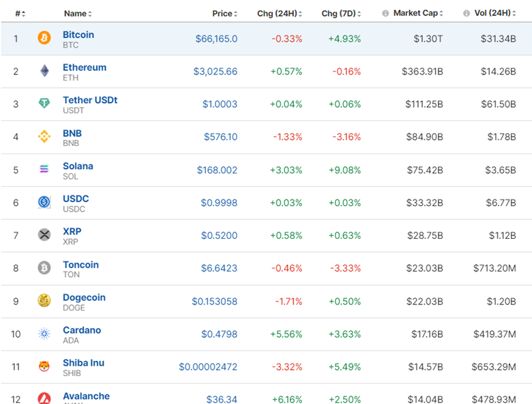Click Shiba Inu price $0.00002472
Image resolution: width=532 pixels, height=404 pixels.
(208, 366)
